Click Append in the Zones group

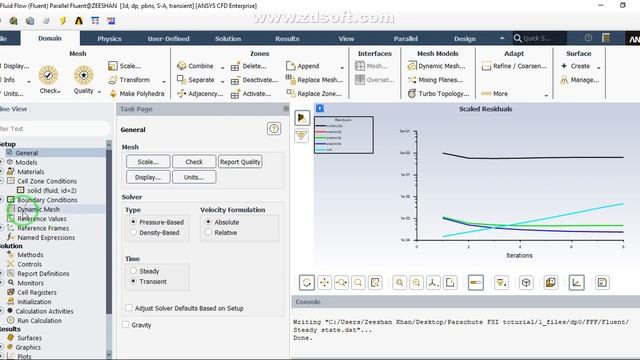coord(302,66)
